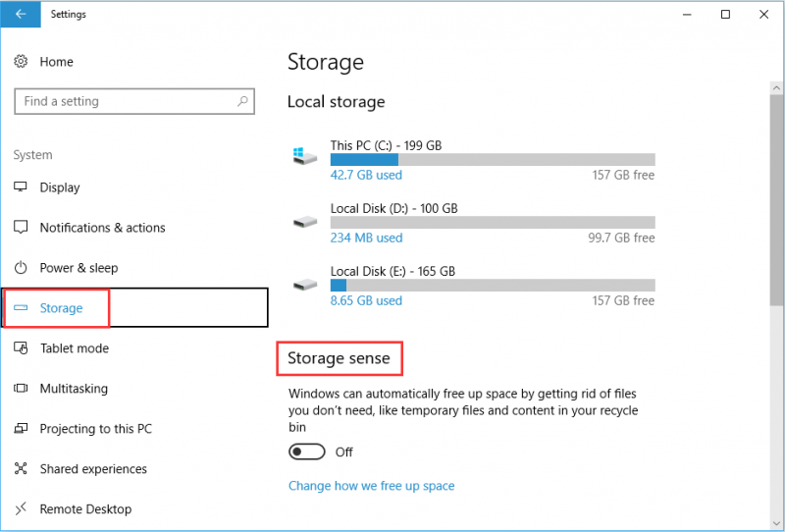Click the Local Disk (E:) usage bar

coord(493,285)
